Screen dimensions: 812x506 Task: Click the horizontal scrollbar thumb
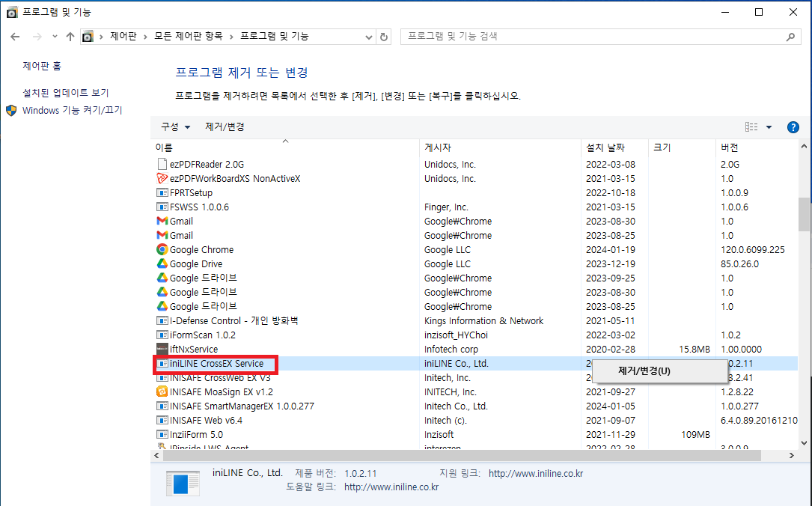click(x=462, y=456)
